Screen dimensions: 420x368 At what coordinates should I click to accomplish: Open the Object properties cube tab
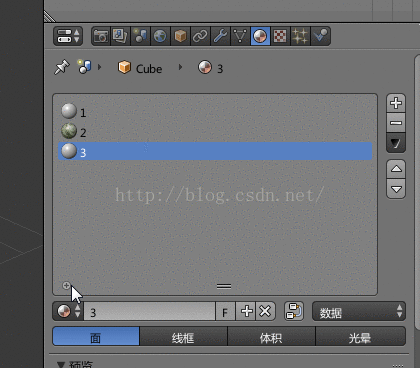pos(180,36)
